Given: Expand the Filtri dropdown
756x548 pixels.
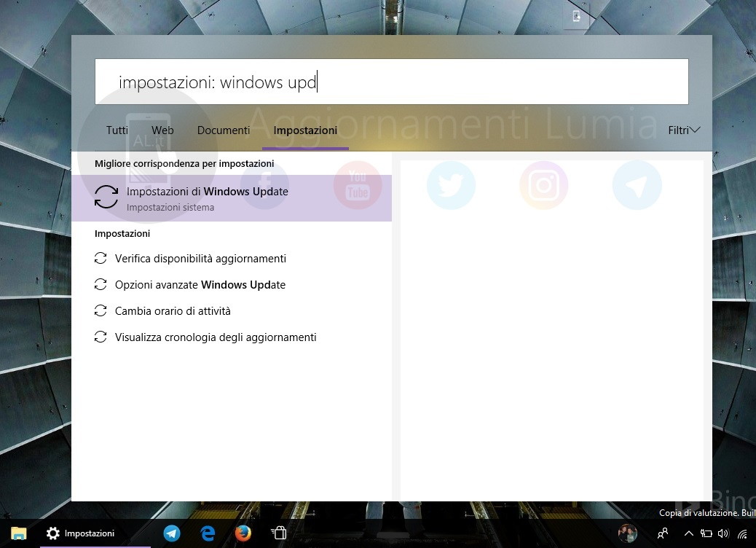Looking at the screenshot, I should [x=684, y=130].
